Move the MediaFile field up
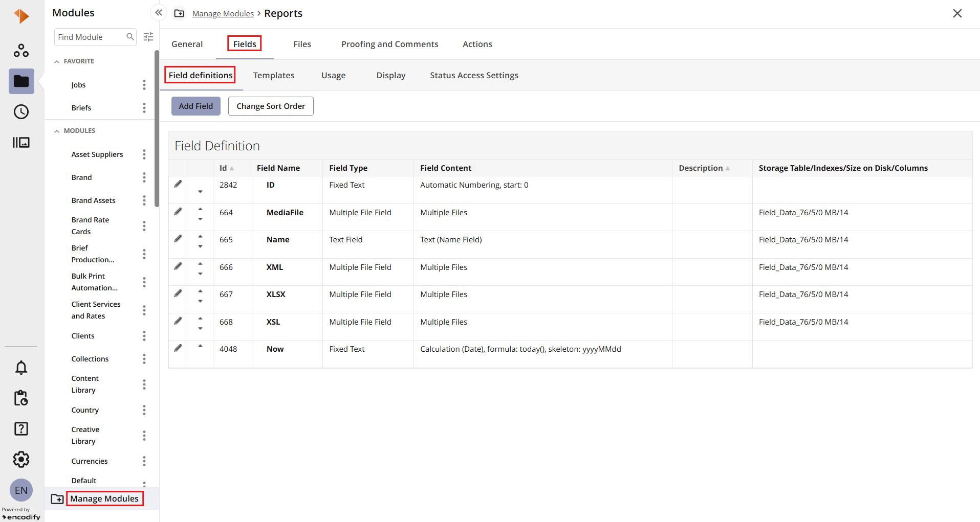 click(x=201, y=209)
